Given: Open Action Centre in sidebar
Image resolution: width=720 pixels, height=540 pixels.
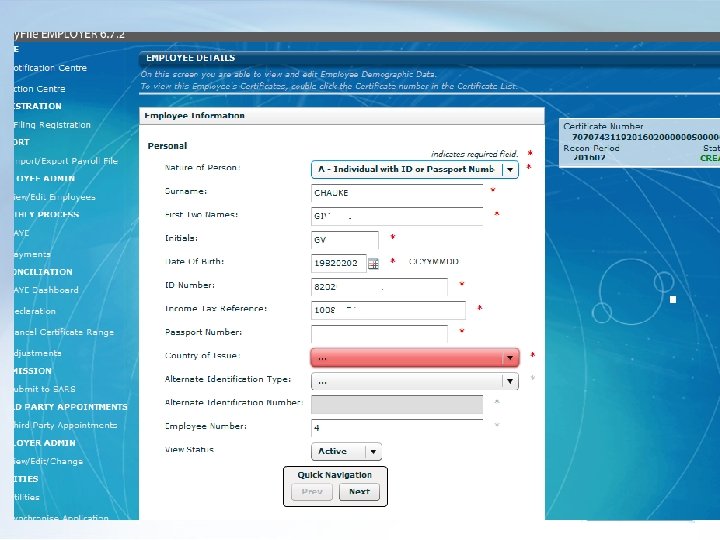Looking at the screenshot, I should 39,89.
